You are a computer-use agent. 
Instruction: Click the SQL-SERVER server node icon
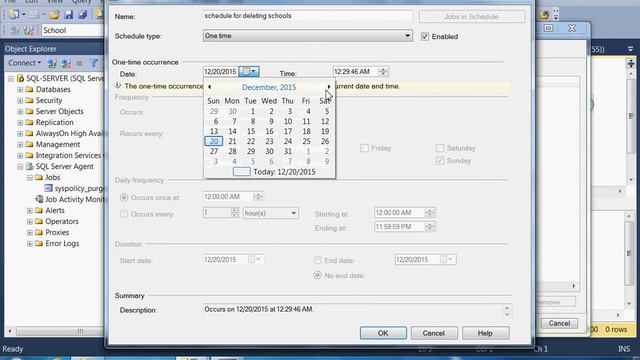(x=20, y=78)
